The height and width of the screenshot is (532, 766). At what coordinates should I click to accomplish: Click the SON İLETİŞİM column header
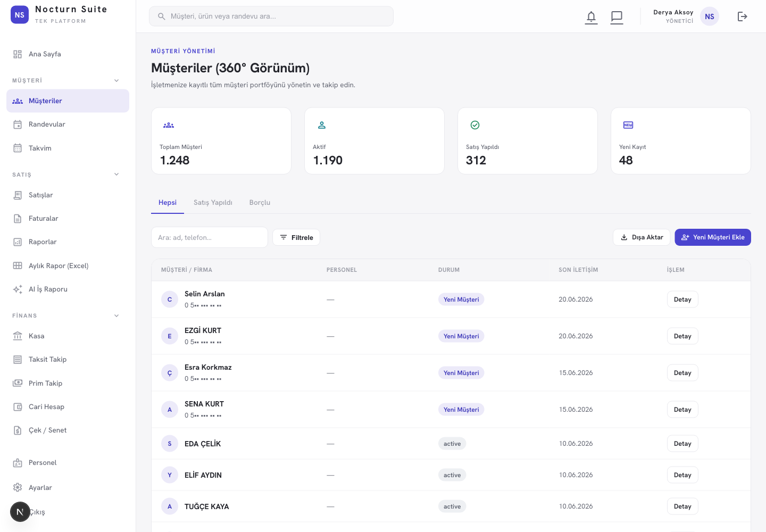click(x=578, y=270)
